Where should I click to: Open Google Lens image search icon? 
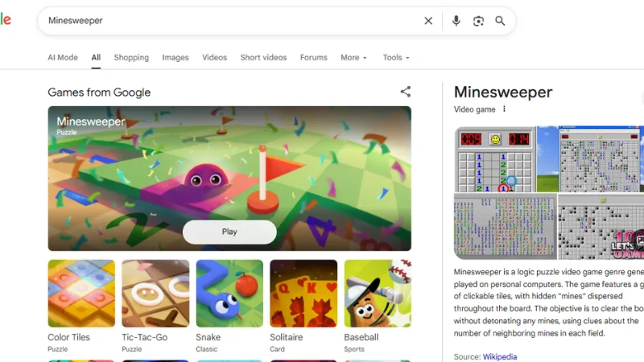(478, 21)
